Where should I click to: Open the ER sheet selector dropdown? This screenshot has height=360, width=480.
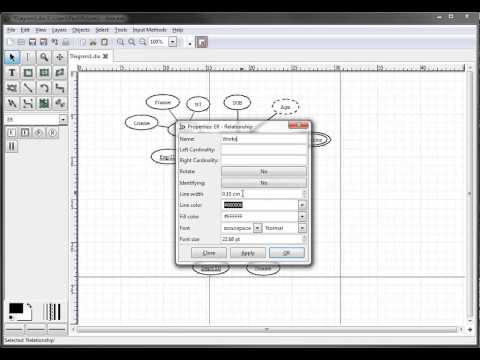[63, 119]
